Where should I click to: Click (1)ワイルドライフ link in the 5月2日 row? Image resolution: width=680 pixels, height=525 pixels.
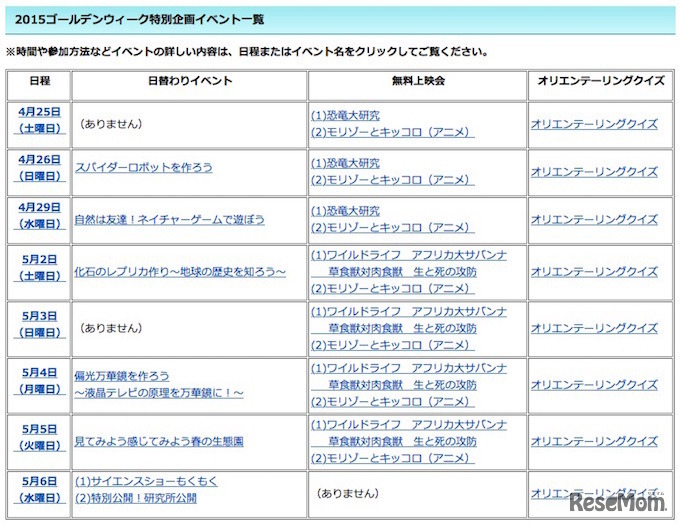click(x=409, y=263)
